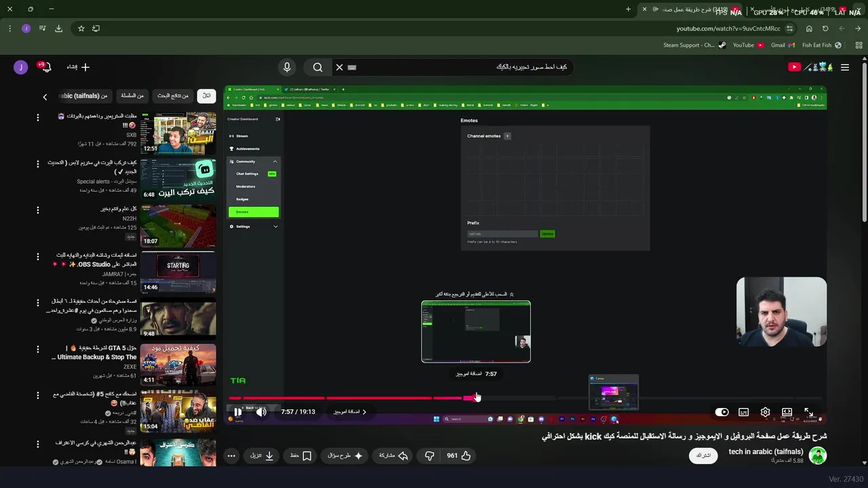This screenshot has width=868, height=488.
Task: Bookmark this page with the star icon
Action: tap(81, 28)
